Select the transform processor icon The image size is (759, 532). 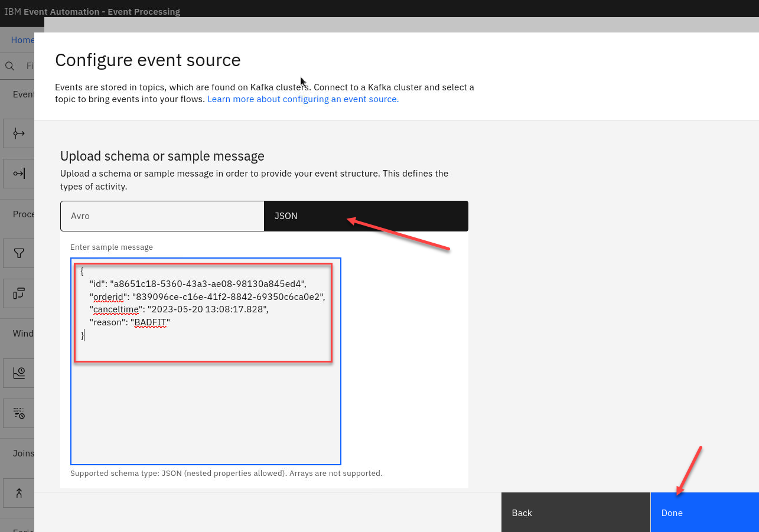pos(19,293)
